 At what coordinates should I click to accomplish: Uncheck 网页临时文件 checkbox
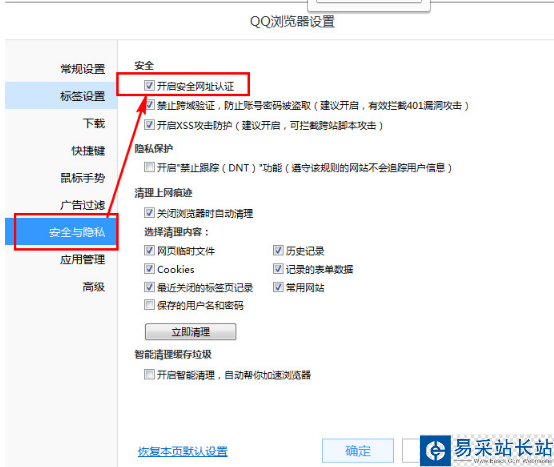pos(149,250)
